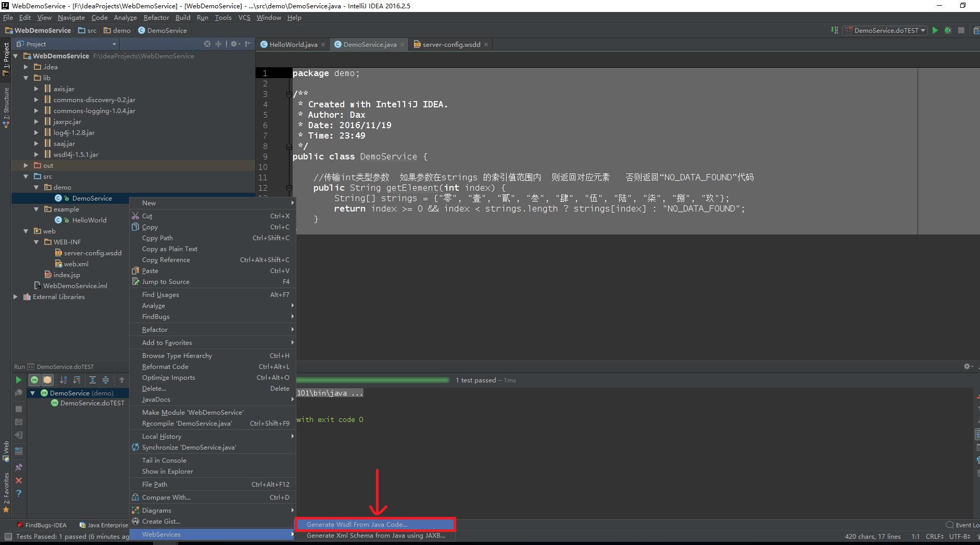Sort test results alphabetically
The width and height of the screenshot is (980, 545).
pos(64,380)
